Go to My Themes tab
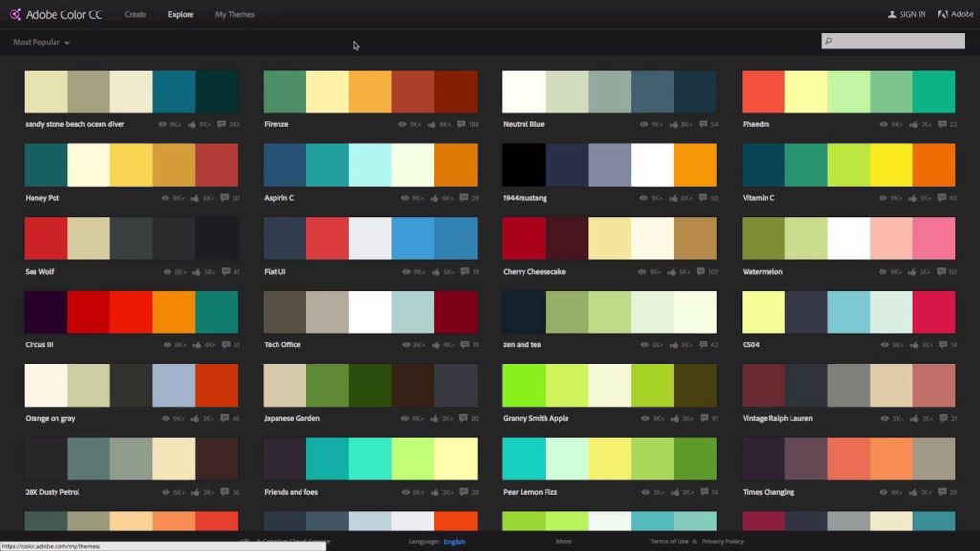The image size is (980, 551). [x=234, y=14]
